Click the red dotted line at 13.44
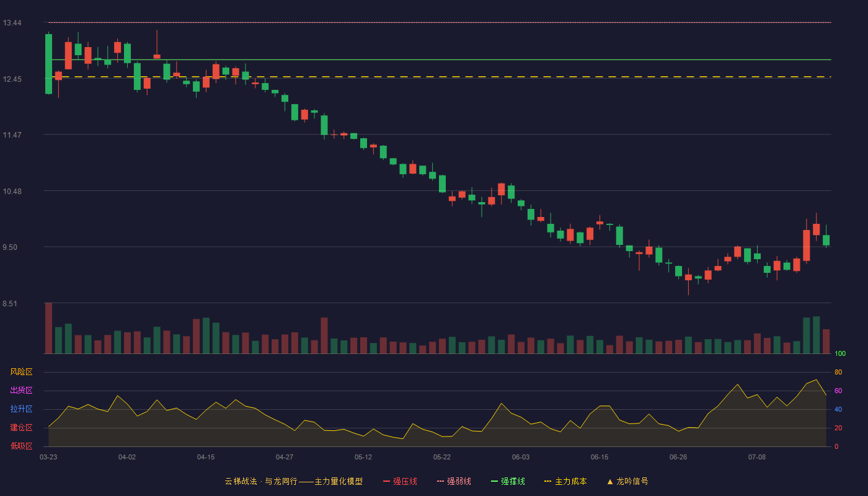The width and height of the screenshot is (868, 496). pyautogui.click(x=440, y=22)
